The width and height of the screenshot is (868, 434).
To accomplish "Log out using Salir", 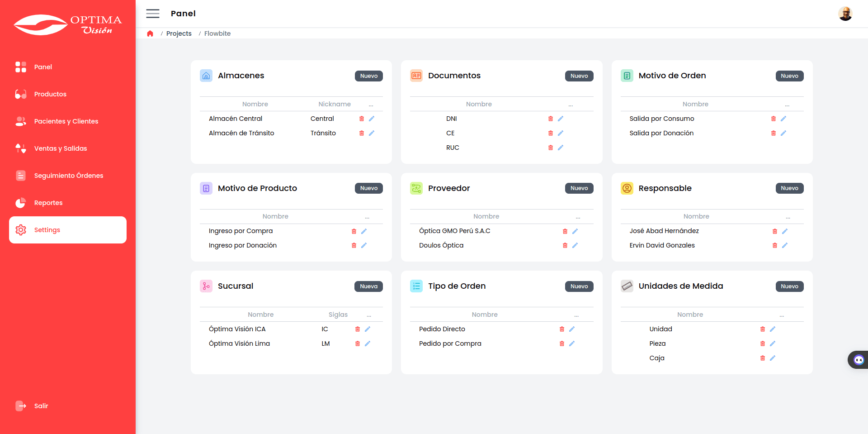I will 41,406.
